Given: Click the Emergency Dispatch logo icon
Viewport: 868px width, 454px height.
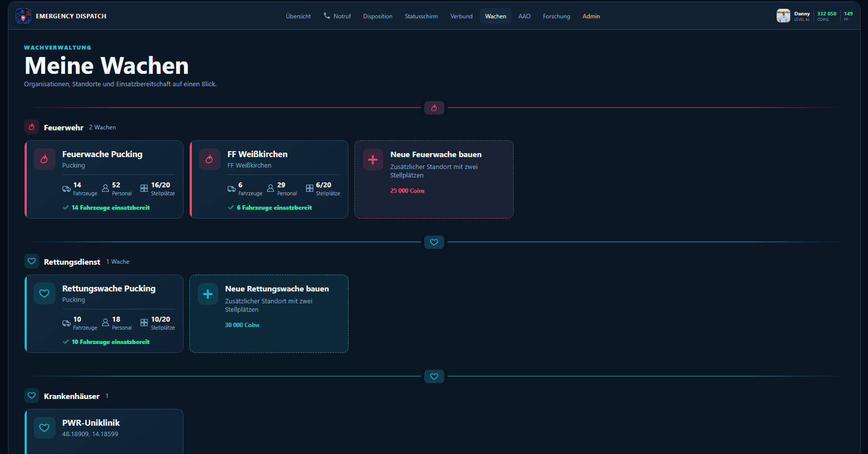Looking at the screenshot, I should [x=23, y=16].
